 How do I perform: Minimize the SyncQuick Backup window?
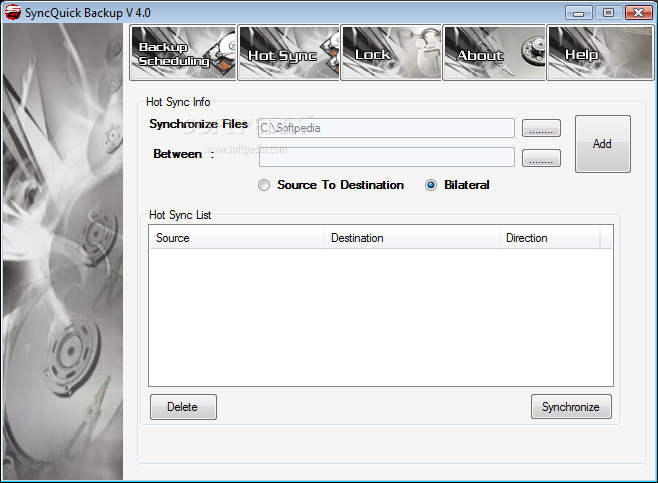tap(579, 13)
